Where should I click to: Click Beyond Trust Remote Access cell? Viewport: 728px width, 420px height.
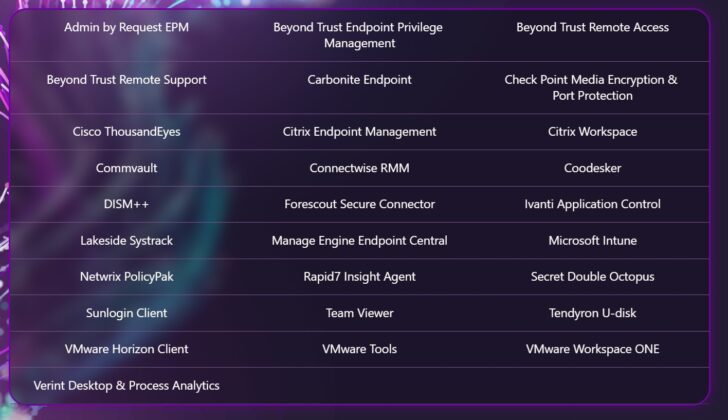point(592,27)
